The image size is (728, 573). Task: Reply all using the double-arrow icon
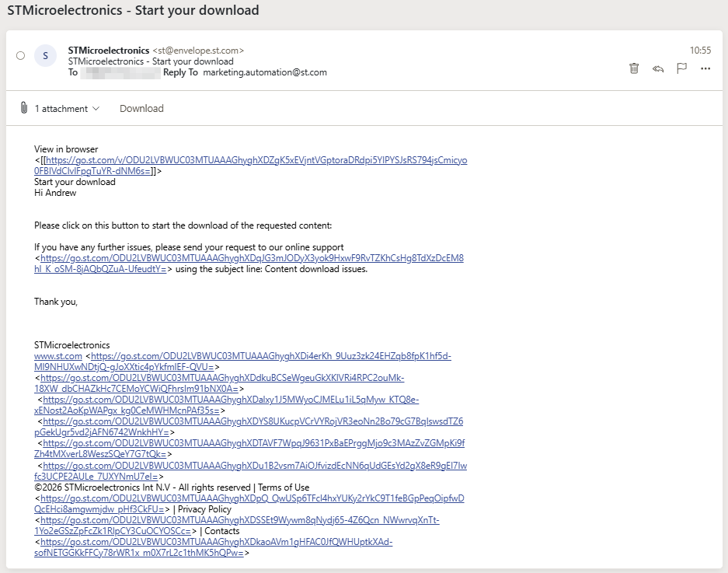coord(658,68)
